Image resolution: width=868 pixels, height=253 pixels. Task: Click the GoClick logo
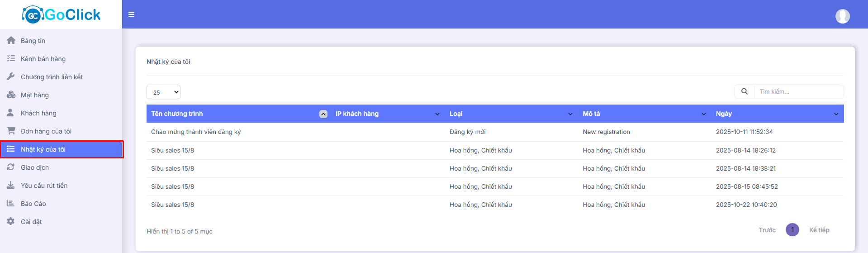(61, 14)
